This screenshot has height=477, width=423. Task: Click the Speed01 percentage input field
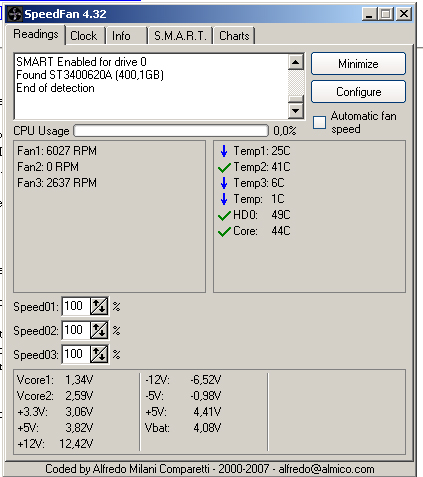[x=76, y=306]
